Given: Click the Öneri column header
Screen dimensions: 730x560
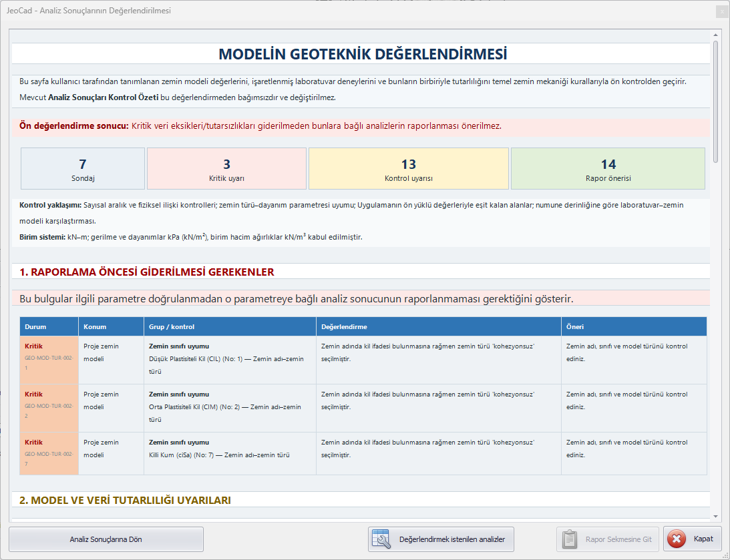Looking at the screenshot, I should (x=634, y=326).
